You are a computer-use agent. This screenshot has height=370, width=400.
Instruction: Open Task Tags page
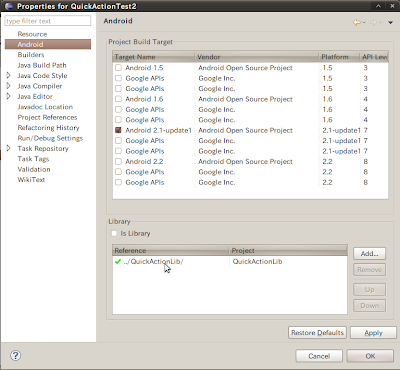33,159
